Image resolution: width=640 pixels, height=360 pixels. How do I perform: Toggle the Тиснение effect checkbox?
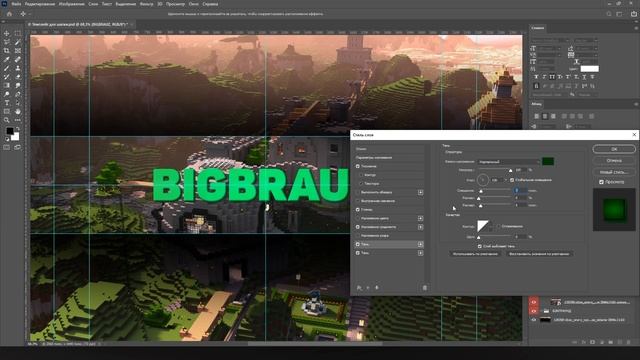[358, 167]
